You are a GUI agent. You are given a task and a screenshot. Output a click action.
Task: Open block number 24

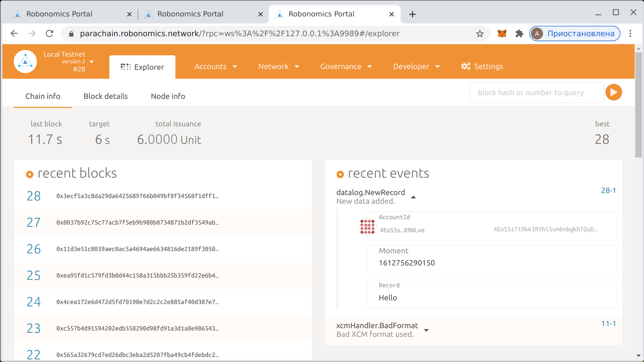click(34, 302)
